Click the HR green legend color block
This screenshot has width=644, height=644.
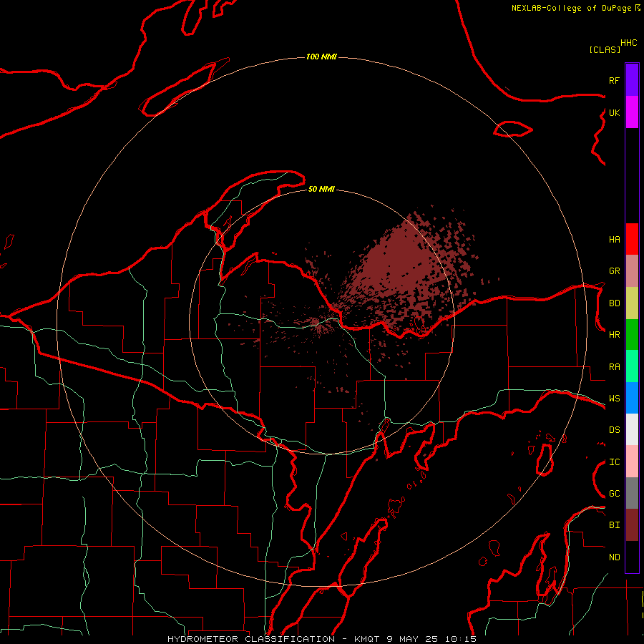point(632,335)
